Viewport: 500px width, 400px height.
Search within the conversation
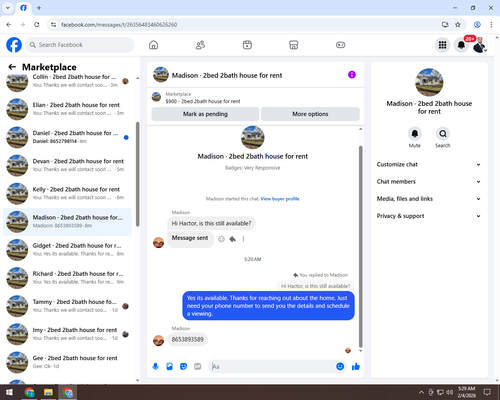(x=443, y=134)
